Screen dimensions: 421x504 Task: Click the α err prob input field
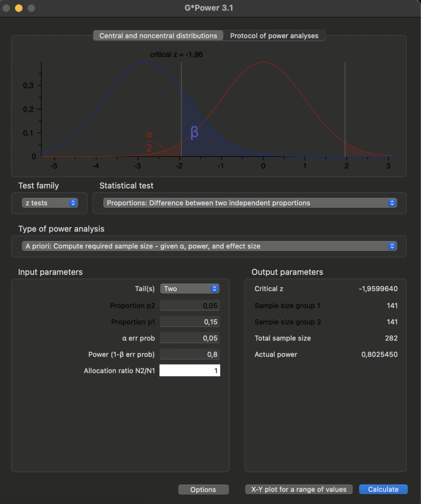point(190,338)
